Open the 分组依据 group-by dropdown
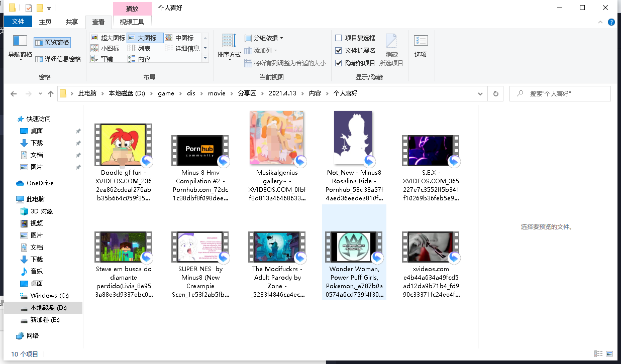Image resolution: width=621 pixels, height=364 pixels. click(264, 38)
